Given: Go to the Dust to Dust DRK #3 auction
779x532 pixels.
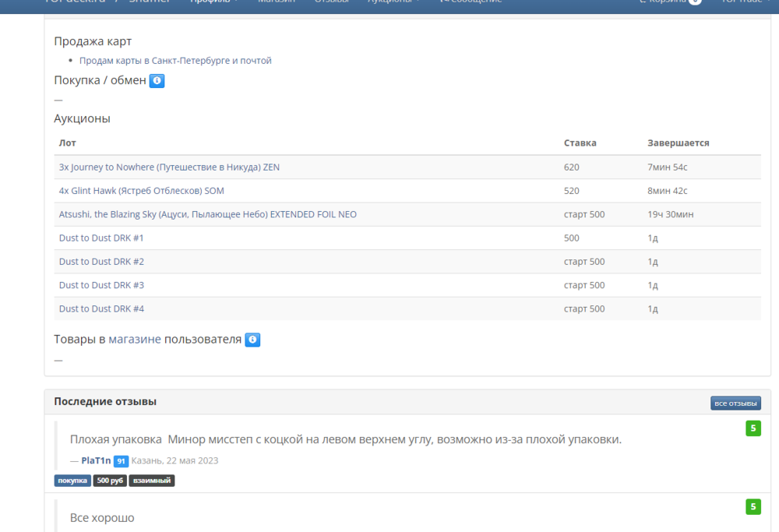Looking at the screenshot, I should tap(101, 285).
